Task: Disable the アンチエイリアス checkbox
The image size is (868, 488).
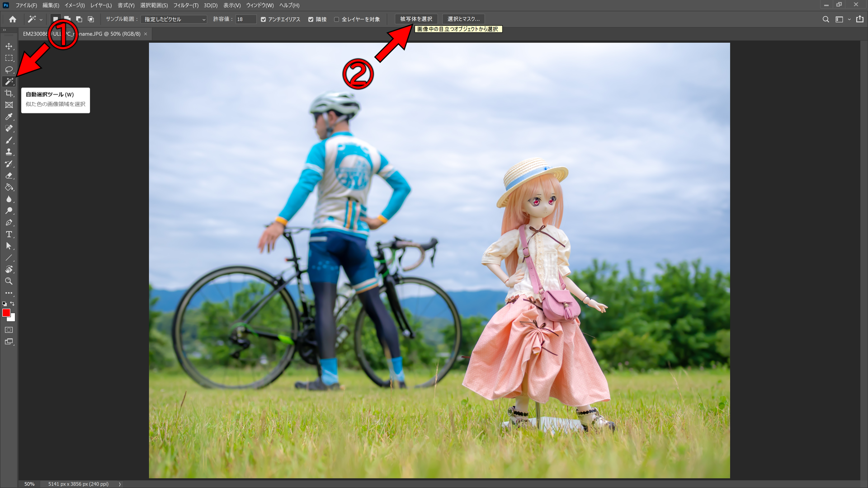Action: click(263, 19)
